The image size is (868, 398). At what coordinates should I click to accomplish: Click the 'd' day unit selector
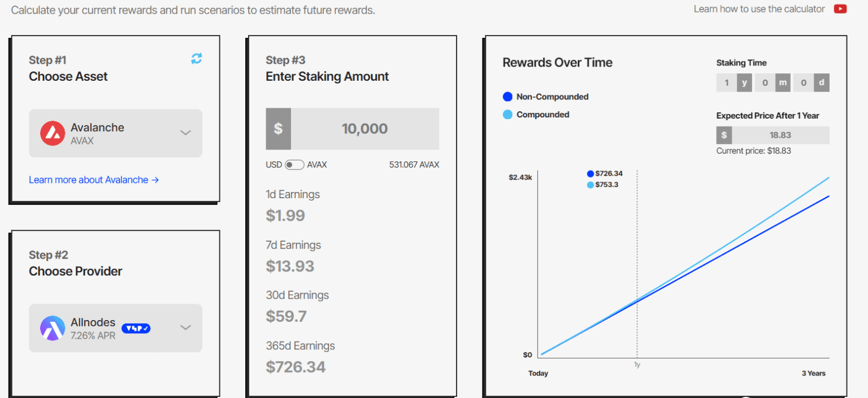point(822,82)
